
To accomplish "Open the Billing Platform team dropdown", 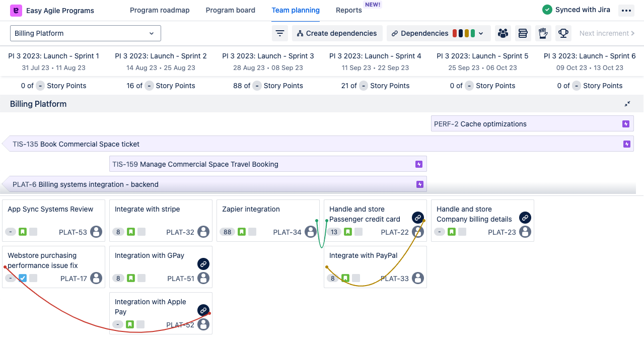I will point(86,33).
